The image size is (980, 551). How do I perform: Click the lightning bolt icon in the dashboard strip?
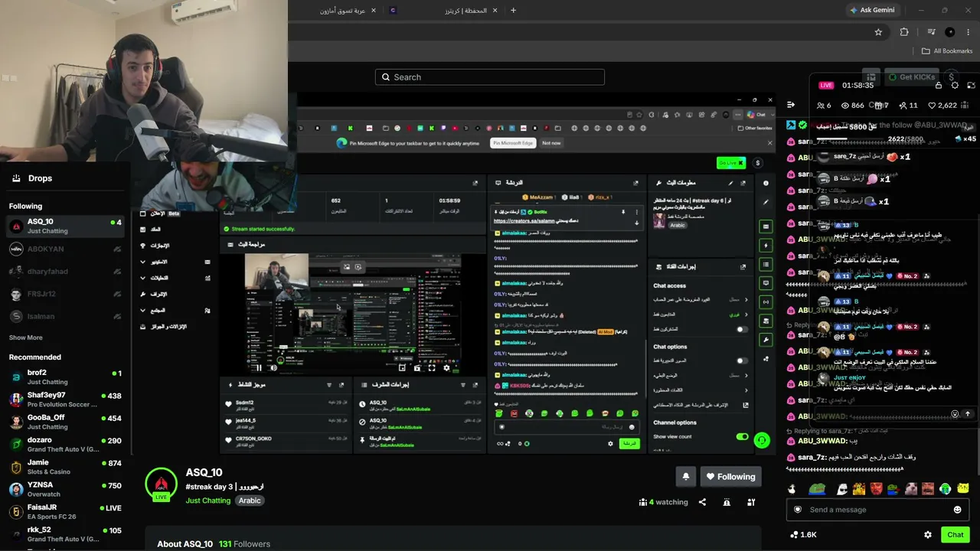(766, 246)
